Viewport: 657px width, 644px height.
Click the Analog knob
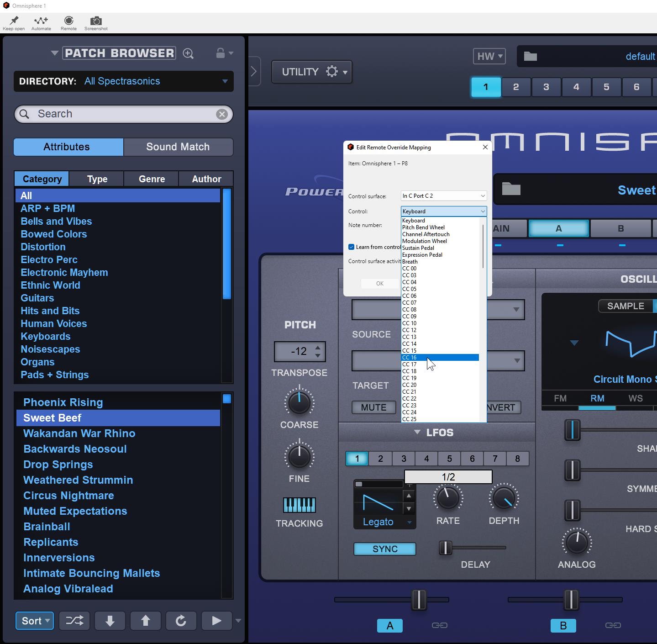click(577, 542)
